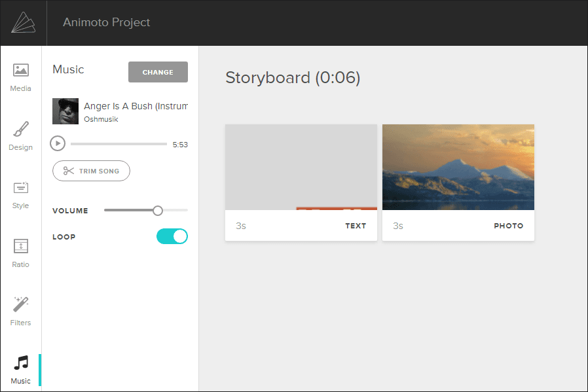Image resolution: width=588 pixels, height=392 pixels.
Task: Select the Style sidebar icon
Action: click(x=20, y=187)
